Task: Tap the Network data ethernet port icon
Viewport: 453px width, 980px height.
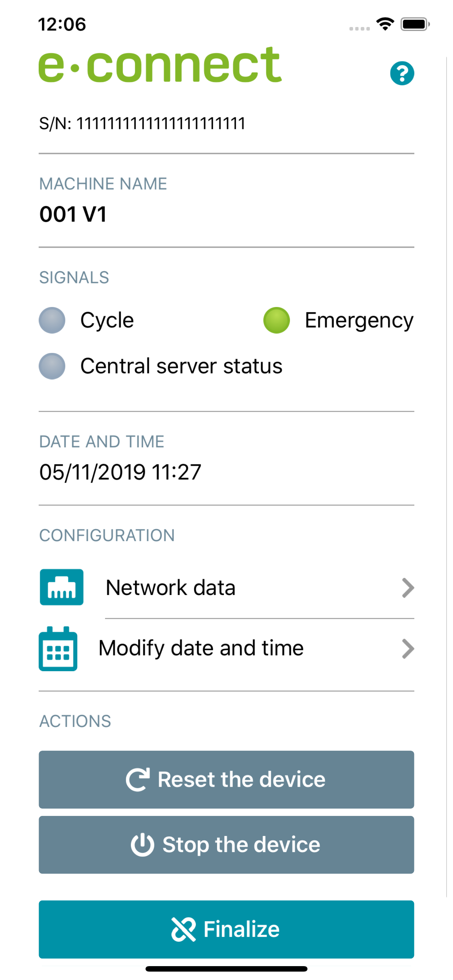Action: [62, 587]
